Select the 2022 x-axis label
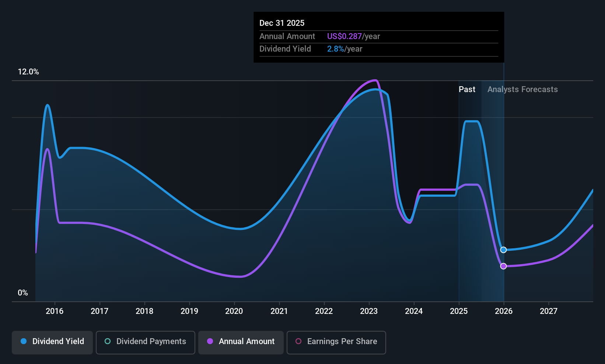605x364 pixels. [324, 311]
